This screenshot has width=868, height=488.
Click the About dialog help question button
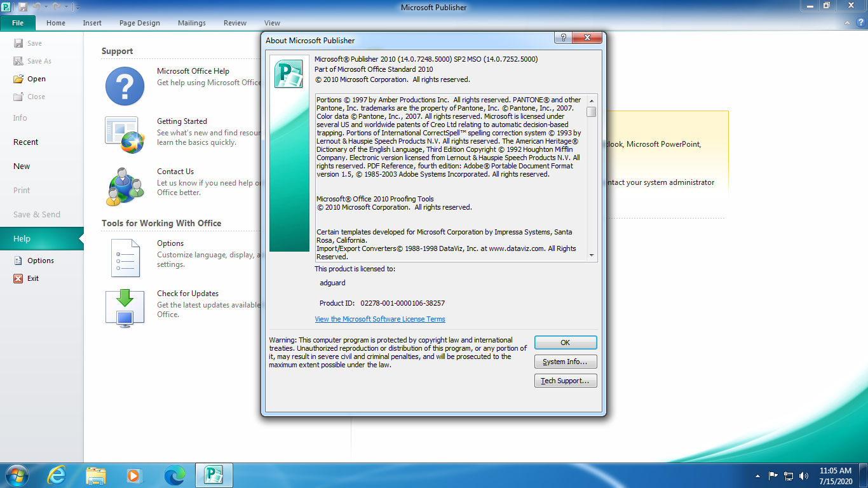click(563, 38)
